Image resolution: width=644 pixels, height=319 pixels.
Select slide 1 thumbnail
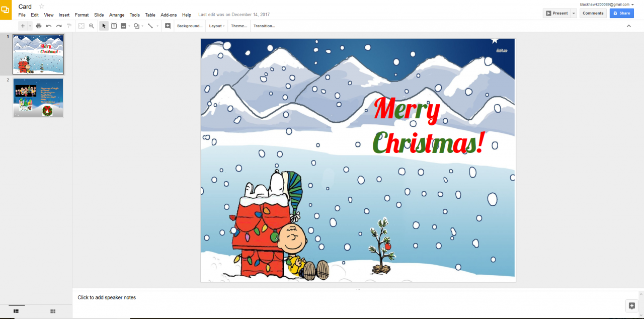click(x=38, y=54)
